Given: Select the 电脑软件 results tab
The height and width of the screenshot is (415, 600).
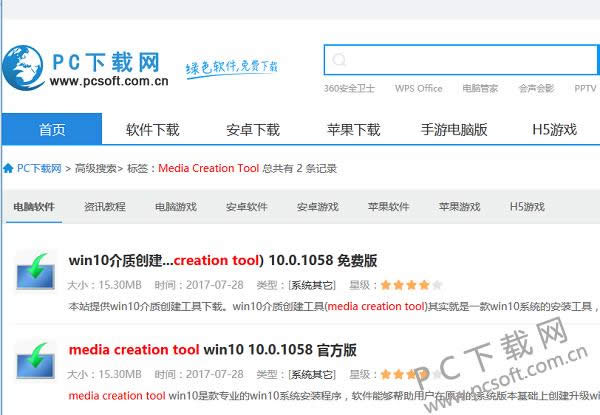Looking at the screenshot, I should pos(34,207).
